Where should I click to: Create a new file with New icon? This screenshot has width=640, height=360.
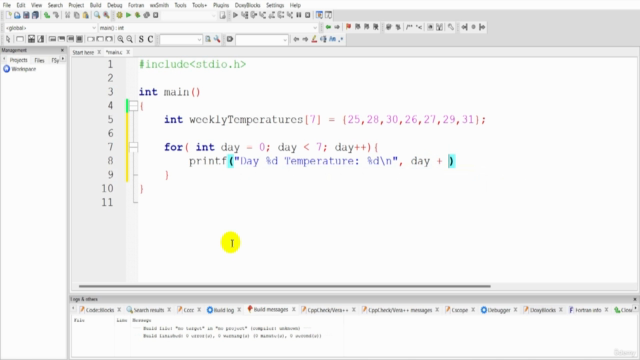pos(9,16)
